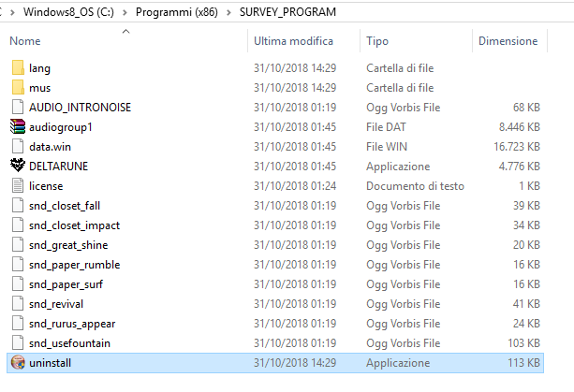Select the mus folder name
The height and width of the screenshot is (392, 574).
pos(40,88)
